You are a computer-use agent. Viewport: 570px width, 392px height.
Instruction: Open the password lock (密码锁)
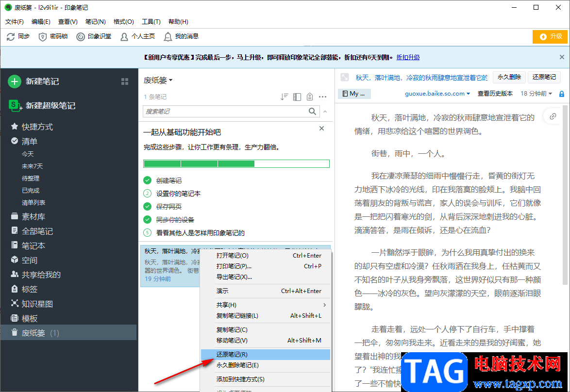[53, 36]
